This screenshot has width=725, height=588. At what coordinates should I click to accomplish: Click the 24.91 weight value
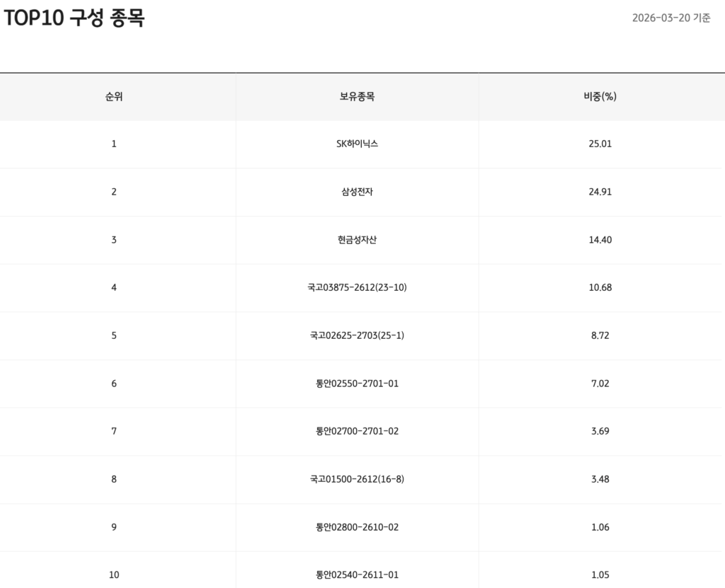click(600, 192)
